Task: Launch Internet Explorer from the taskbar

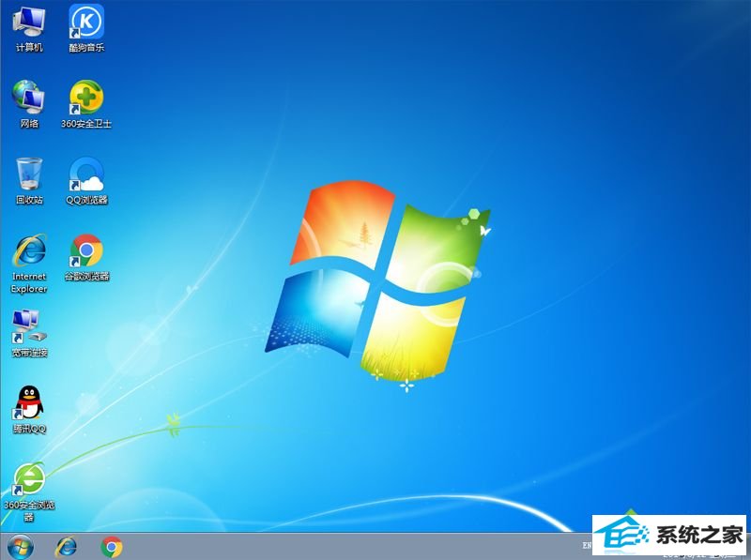Action: (x=66, y=547)
